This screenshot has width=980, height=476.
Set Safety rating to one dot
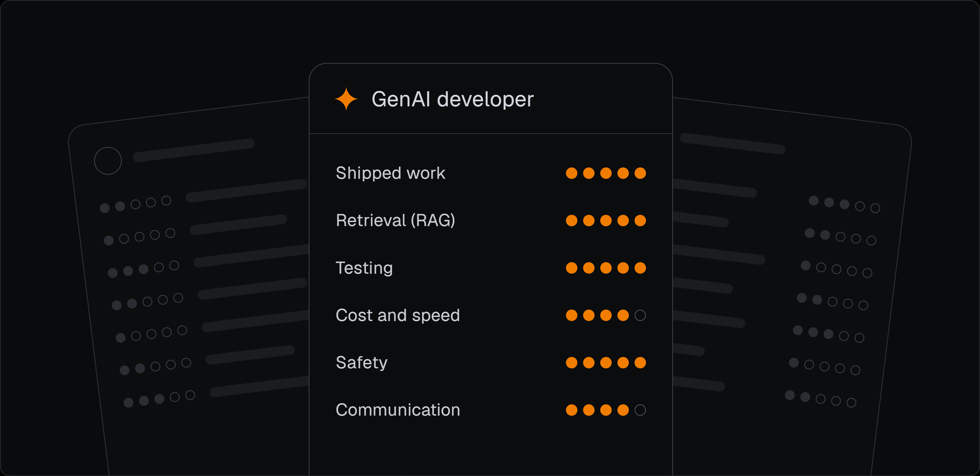pos(571,363)
